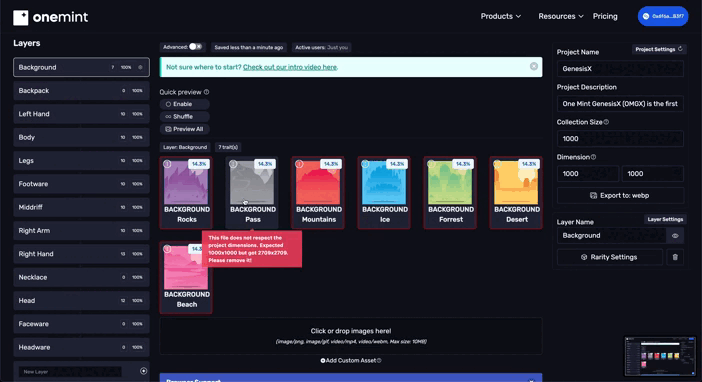Viewport: 702px width, 382px height.
Task: Click Export to: webp button
Action: (x=620, y=196)
